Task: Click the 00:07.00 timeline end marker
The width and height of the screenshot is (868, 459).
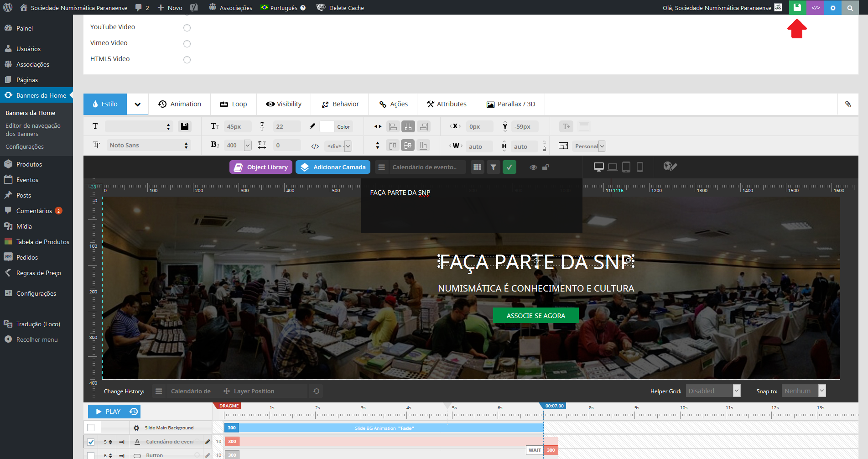Action: (554, 406)
